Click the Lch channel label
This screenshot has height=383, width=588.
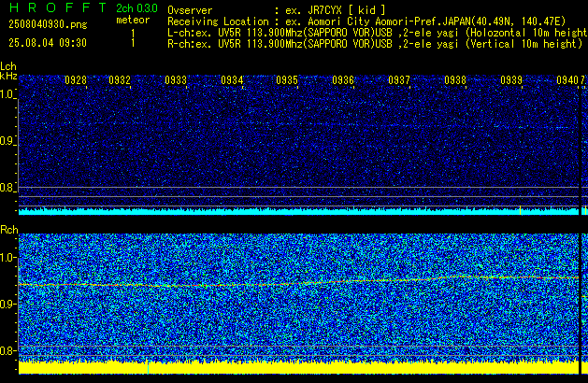[x=8, y=66]
